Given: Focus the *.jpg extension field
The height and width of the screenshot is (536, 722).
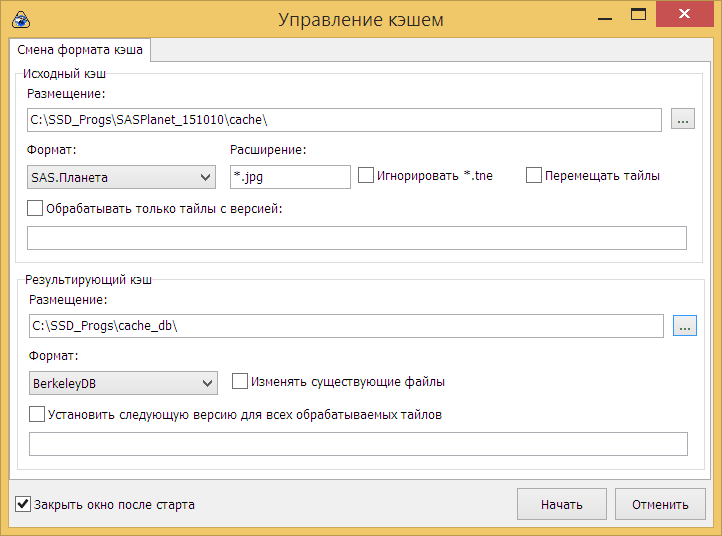Looking at the screenshot, I should (x=290, y=177).
